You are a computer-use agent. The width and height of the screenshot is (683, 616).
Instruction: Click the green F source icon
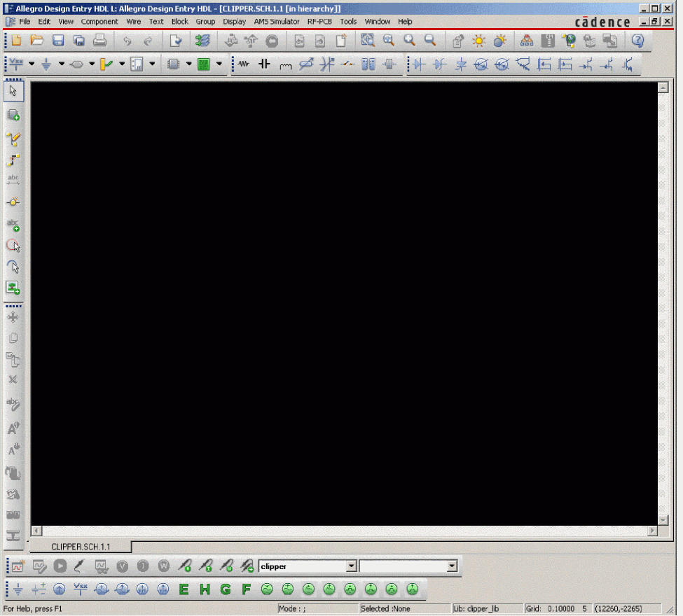[x=246, y=589]
